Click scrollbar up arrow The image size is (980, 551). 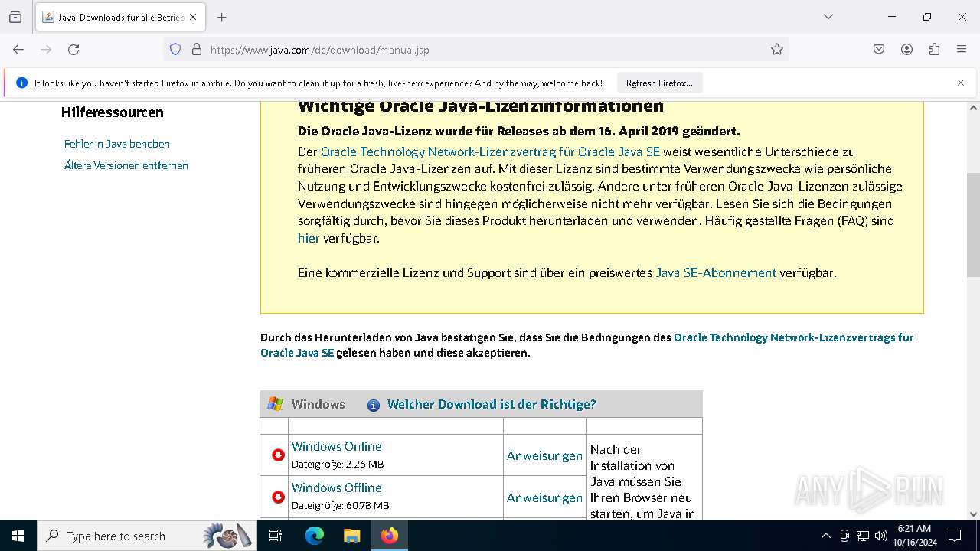click(x=973, y=108)
